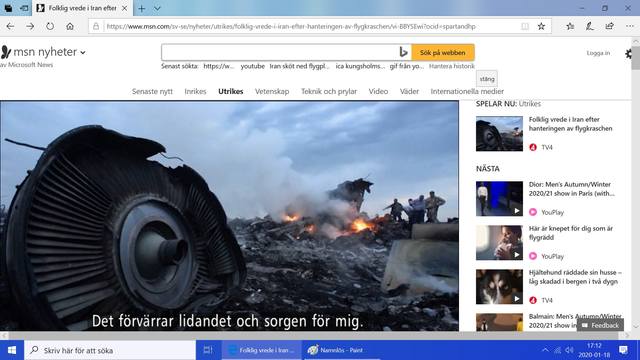Click the address bar URL field

[291, 27]
